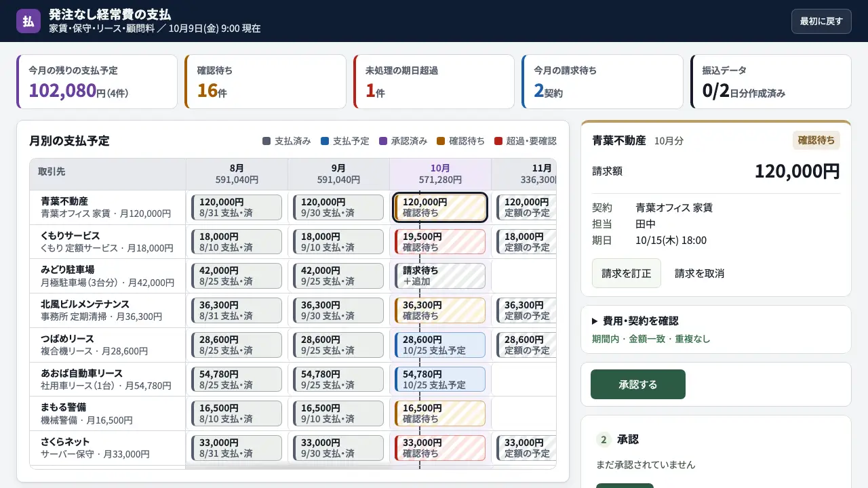Select the 11月 column header

point(524,174)
